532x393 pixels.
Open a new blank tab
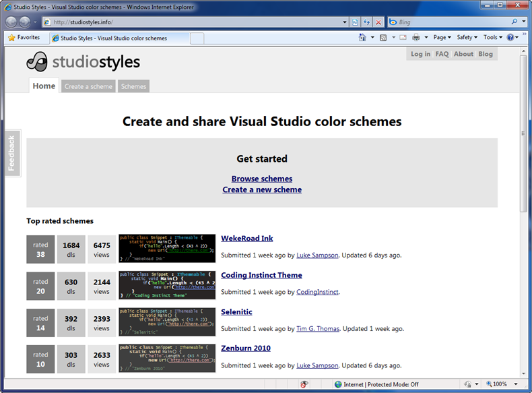point(197,38)
